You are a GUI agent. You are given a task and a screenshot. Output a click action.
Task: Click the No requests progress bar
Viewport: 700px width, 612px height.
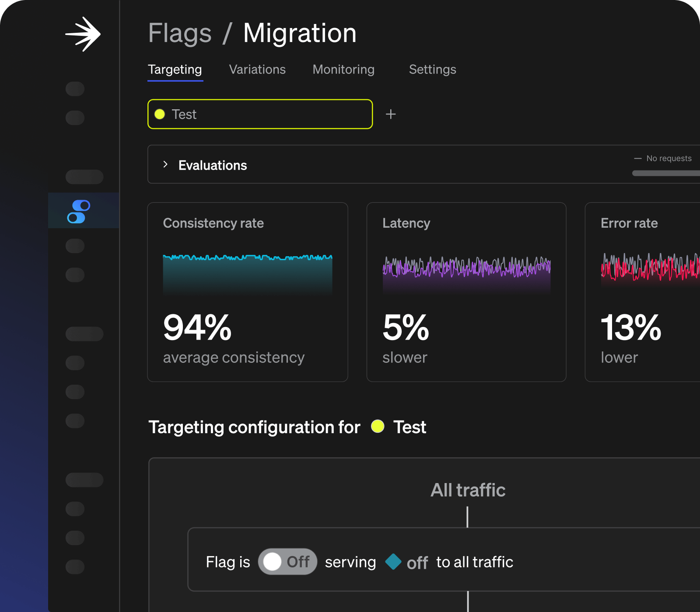(666, 173)
